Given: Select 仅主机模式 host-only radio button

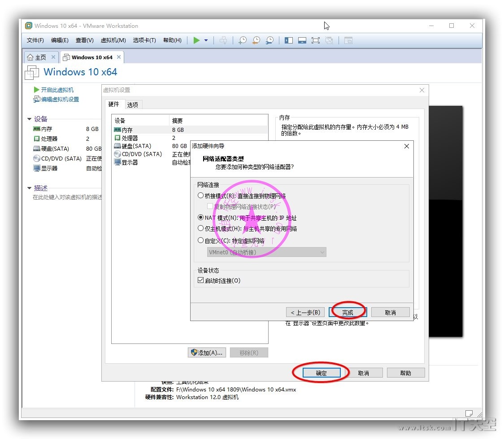Looking at the screenshot, I should tap(200, 228).
